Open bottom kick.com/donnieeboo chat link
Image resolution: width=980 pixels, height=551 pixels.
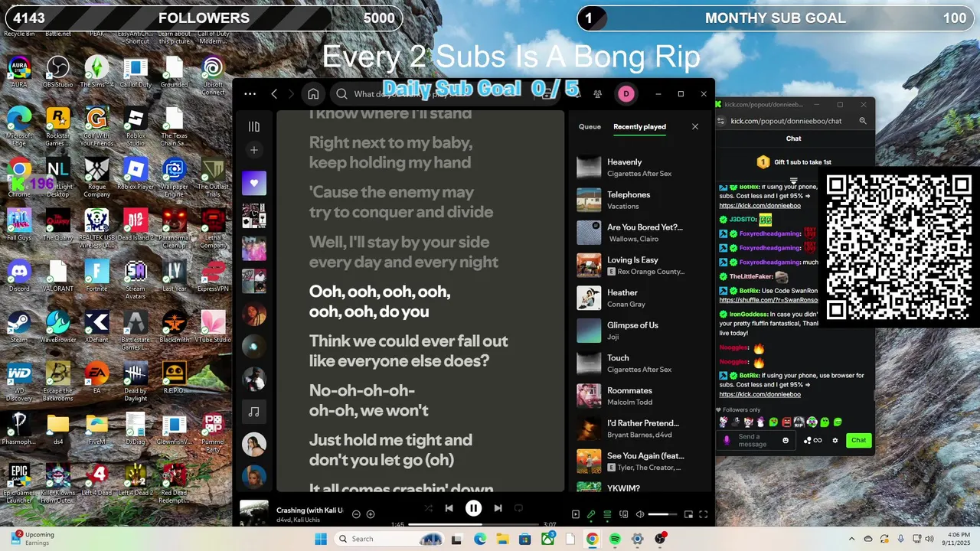pos(759,394)
